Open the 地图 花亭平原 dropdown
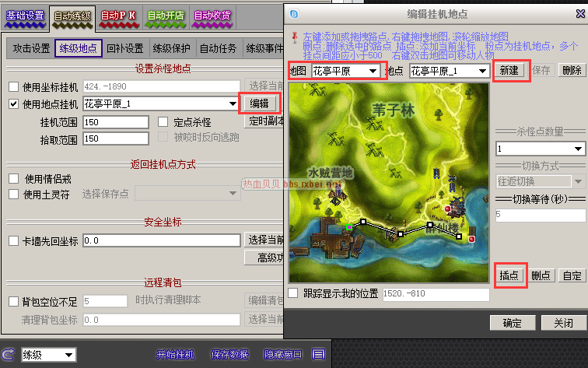Screen dimensions: 588x368 (345, 71)
